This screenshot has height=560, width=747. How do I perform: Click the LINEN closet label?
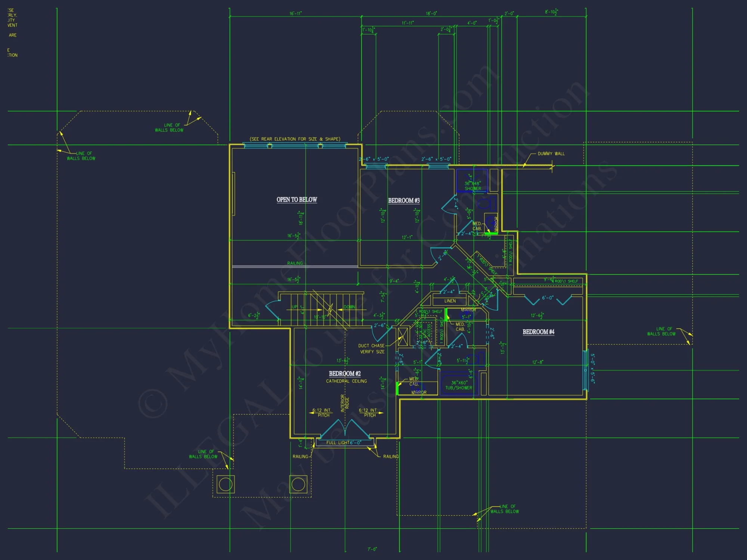(450, 301)
